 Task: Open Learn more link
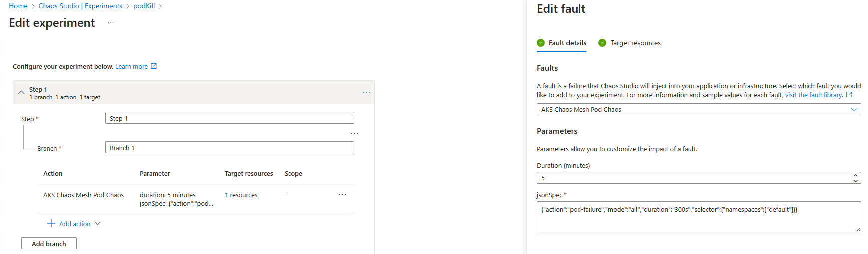click(x=131, y=66)
